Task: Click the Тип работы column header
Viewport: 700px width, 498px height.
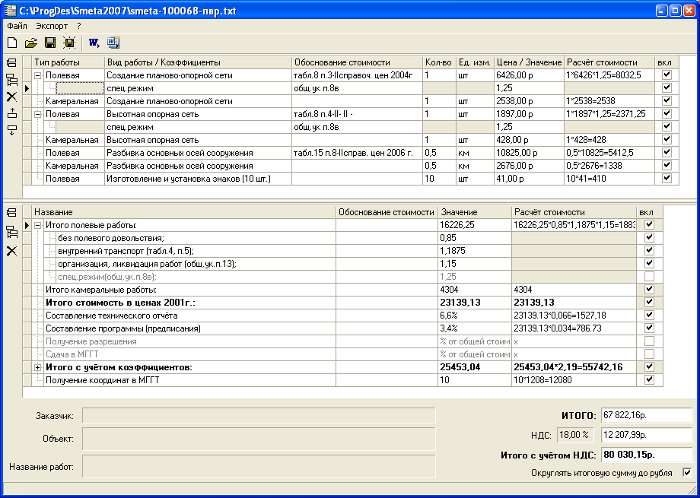Action: 68,62
